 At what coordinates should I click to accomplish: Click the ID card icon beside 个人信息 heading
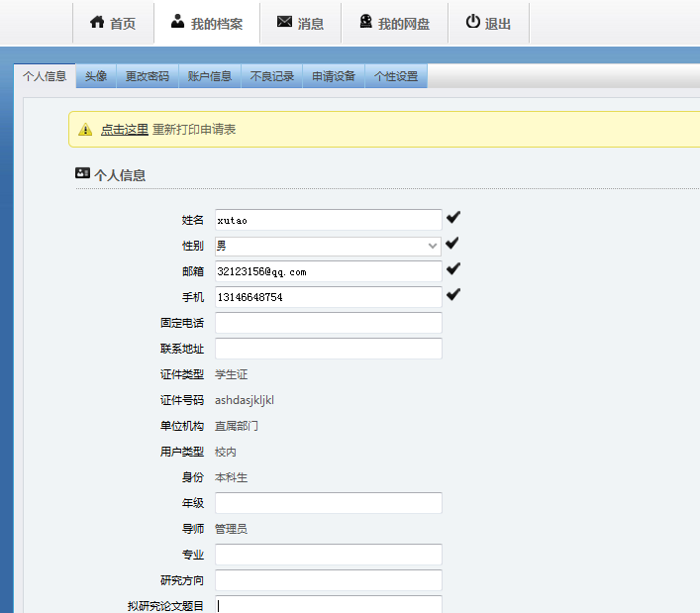[83, 173]
